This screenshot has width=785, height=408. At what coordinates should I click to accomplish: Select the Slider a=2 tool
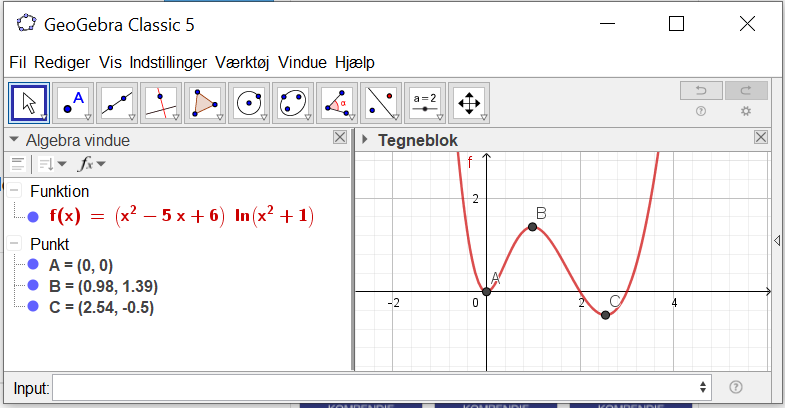pyautogui.click(x=426, y=103)
